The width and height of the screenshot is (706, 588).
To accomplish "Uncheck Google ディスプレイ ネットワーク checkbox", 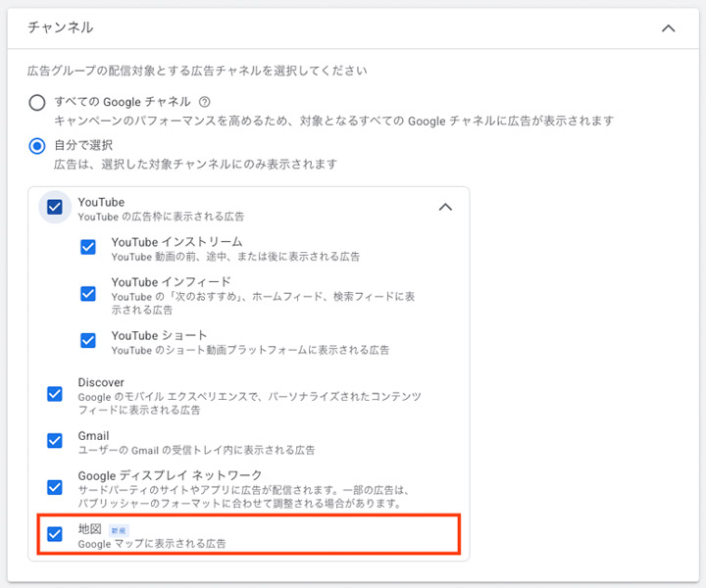I will point(55,487).
